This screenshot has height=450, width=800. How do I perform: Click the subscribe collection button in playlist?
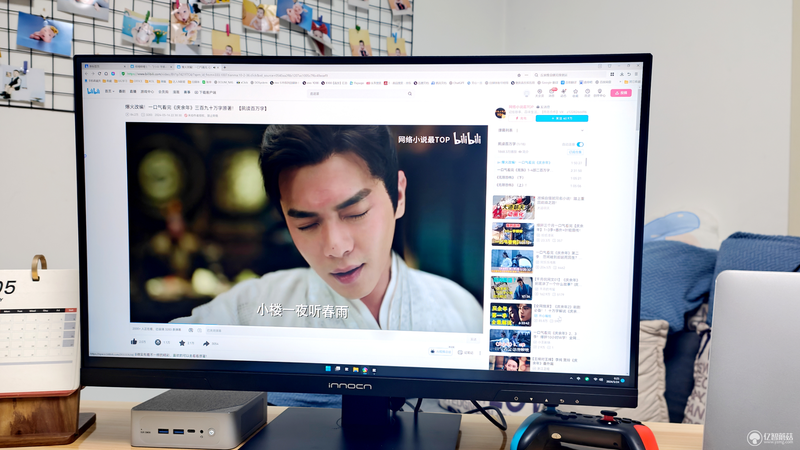point(576,152)
